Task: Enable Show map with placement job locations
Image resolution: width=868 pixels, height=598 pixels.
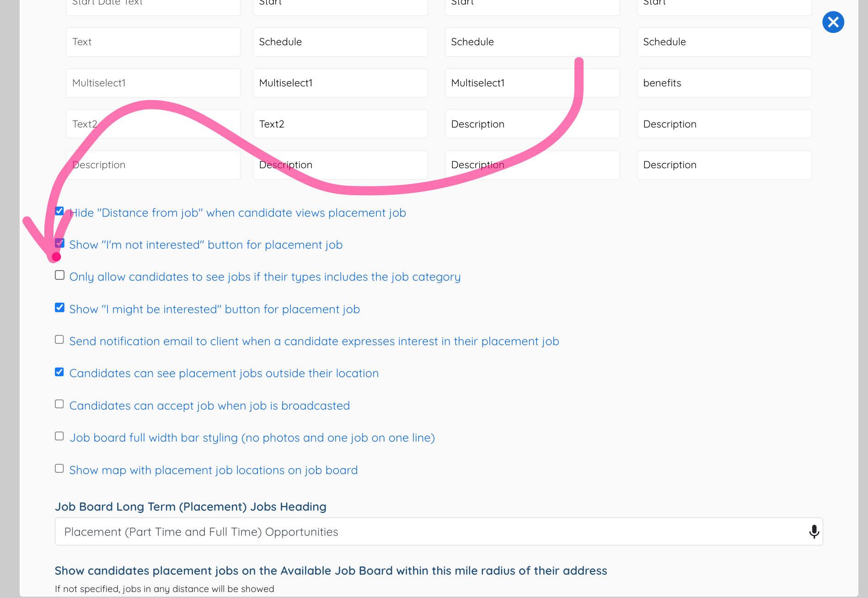Action: [59, 469]
